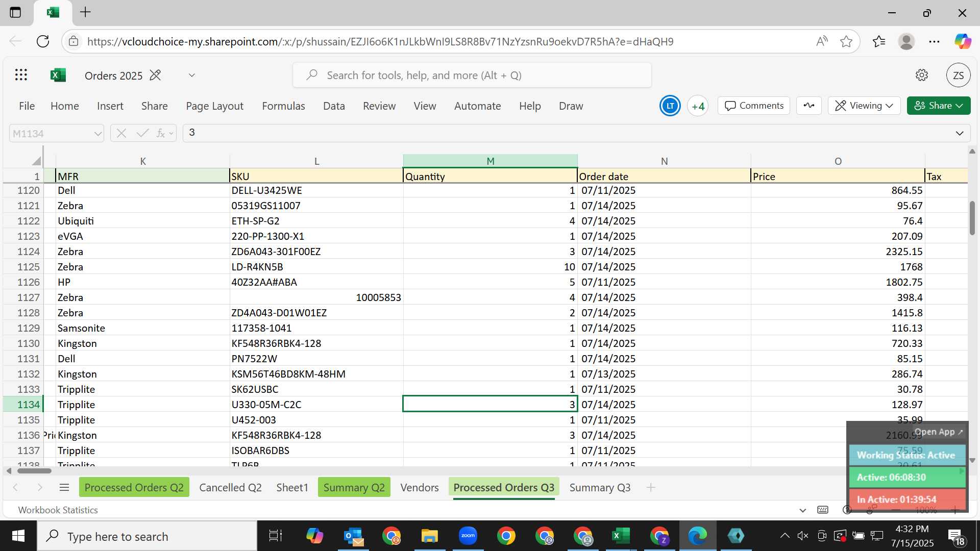Screen dimensions: 980x551
Task: Select row 1134 header
Action: point(23,405)
